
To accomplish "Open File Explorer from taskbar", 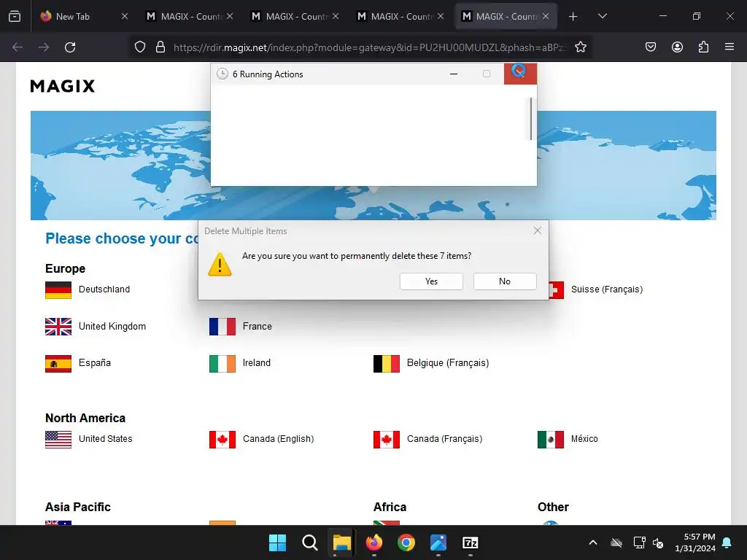I will 341,542.
